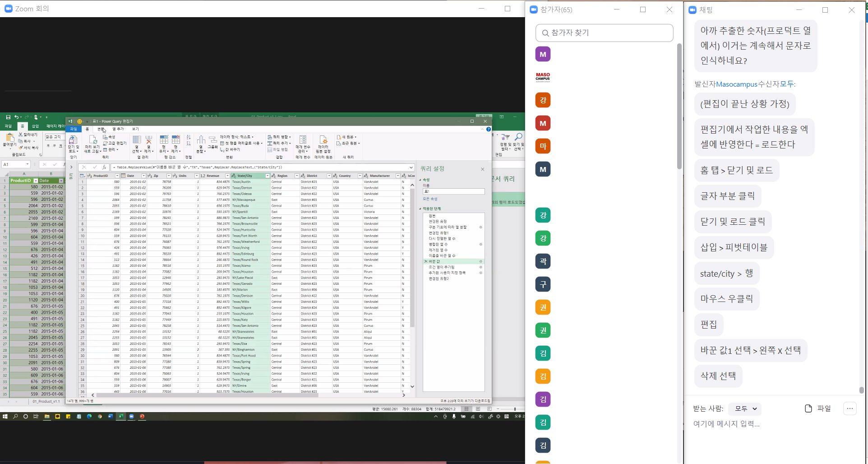868x464 pixels.
Task: Collapse the 적용된 단계 section
Action: point(420,209)
